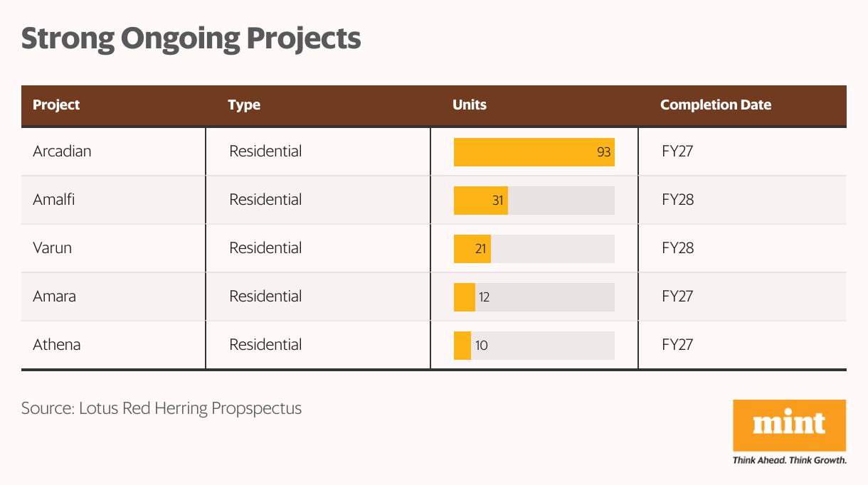Select the Type column header
Image resolution: width=868 pixels, height=485 pixels.
pyautogui.click(x=244, y=105)
